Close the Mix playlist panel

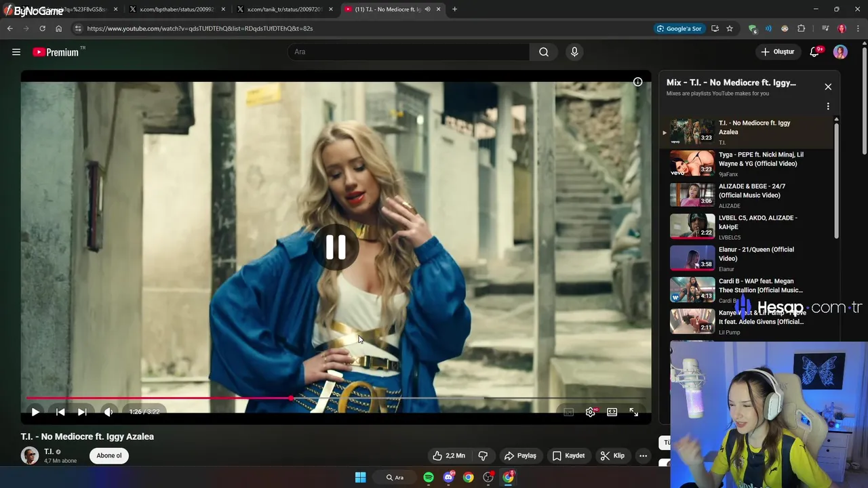[828, 87]
